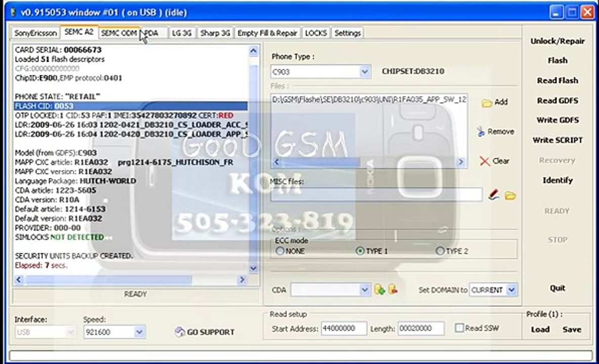Select the FLASH CID: 0053 log line
This screenshot has height=364, width=599.
click(x=131, y=106)
